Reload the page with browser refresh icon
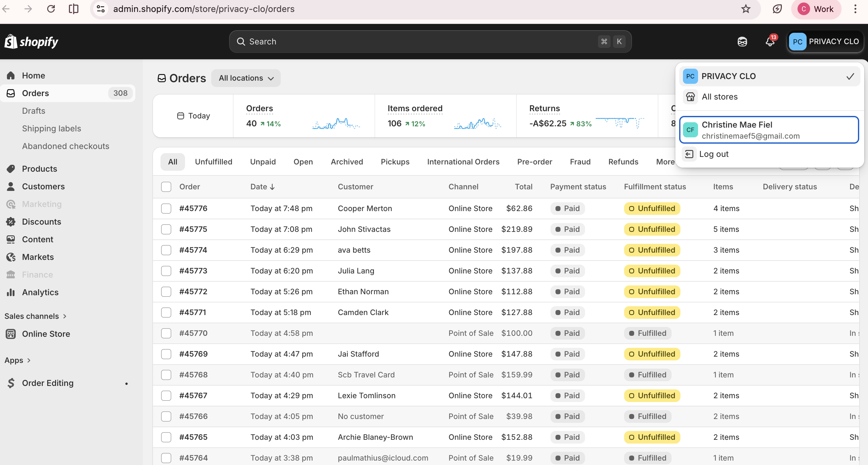 (x=51, y=9)
